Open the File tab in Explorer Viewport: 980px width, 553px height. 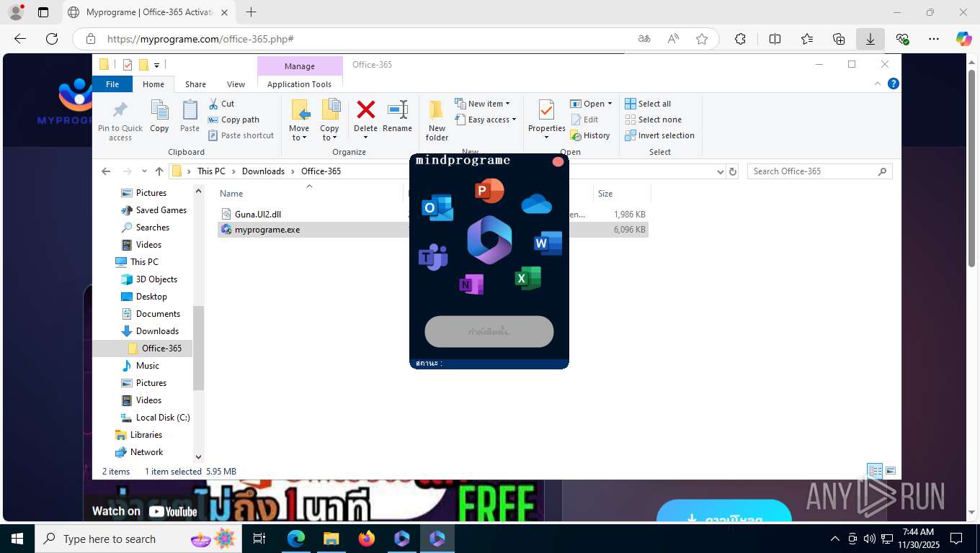click(112, 84)
